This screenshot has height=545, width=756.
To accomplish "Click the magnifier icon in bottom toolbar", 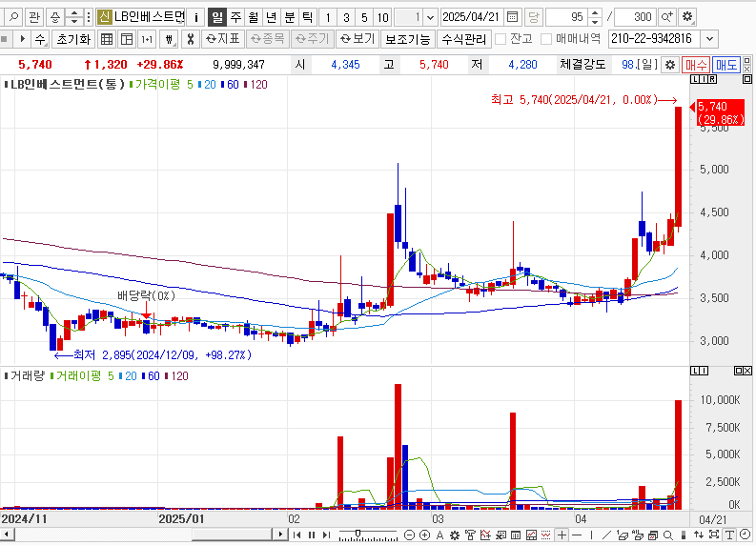I will (667, 535).
